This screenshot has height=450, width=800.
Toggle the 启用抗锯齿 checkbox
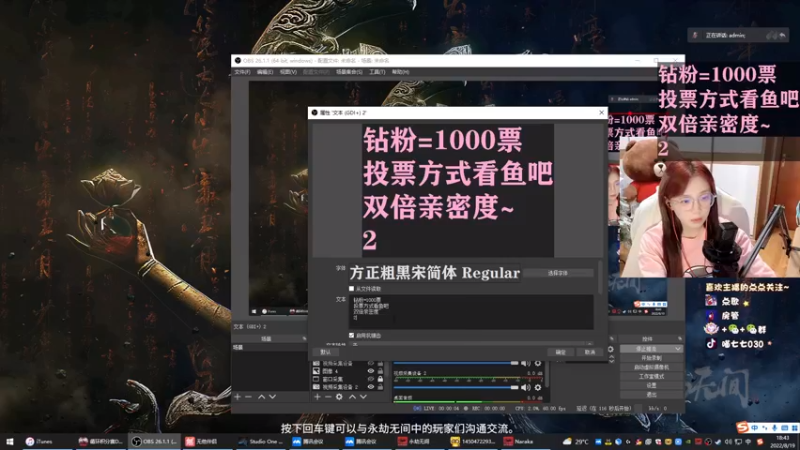(x=352, y=336)
